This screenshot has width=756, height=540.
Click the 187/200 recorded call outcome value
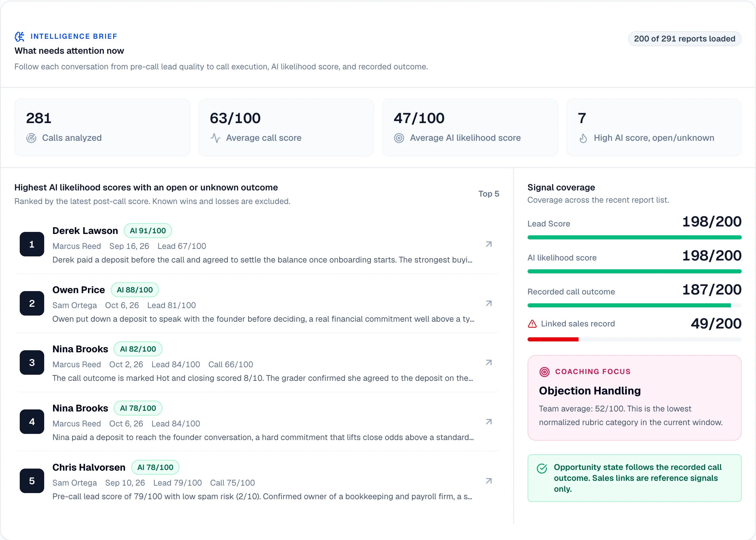(x=712, y=289)
